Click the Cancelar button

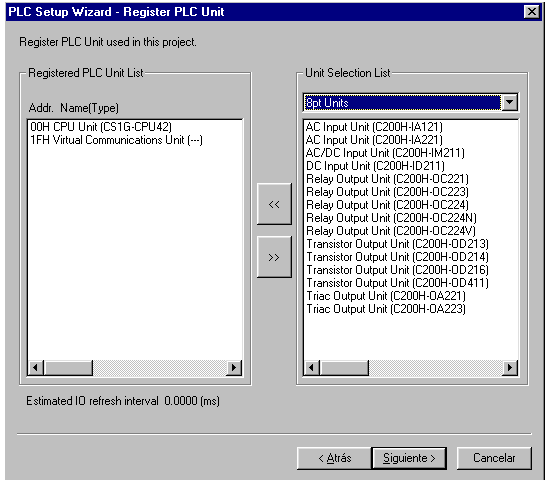click(494, 458)
